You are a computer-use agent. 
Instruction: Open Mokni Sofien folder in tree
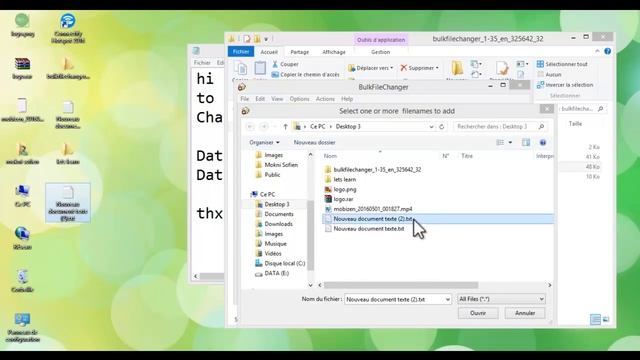[277, 165]
